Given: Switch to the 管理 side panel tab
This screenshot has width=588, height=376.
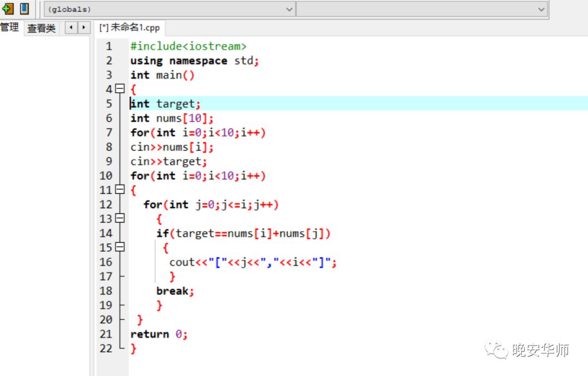Looking at the screenshot, I should [x=9, y=27].
